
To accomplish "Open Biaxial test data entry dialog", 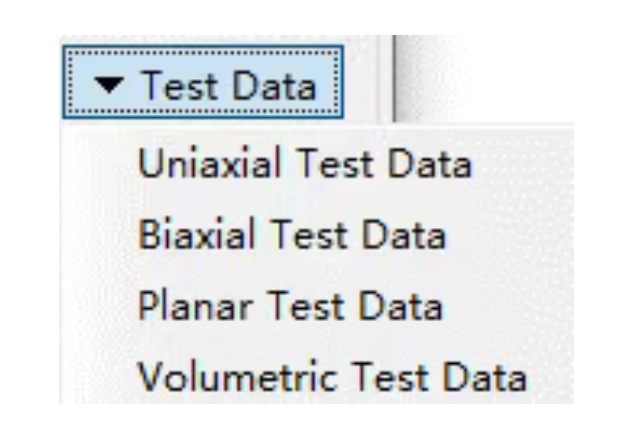I will [291, 235].
